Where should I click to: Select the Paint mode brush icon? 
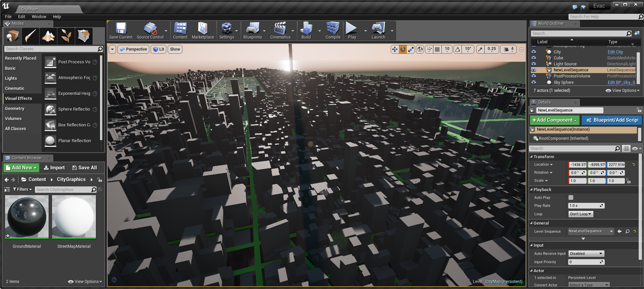click(31, 35)
